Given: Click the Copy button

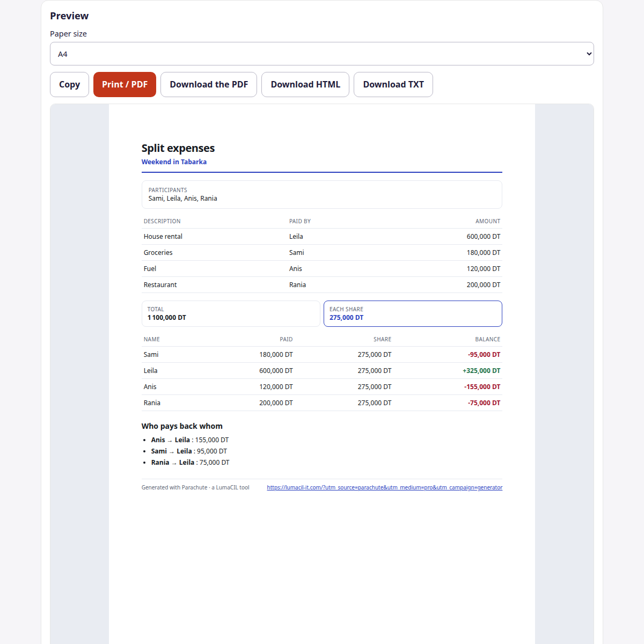Looking at the screenshot, I should click(69, 84).
